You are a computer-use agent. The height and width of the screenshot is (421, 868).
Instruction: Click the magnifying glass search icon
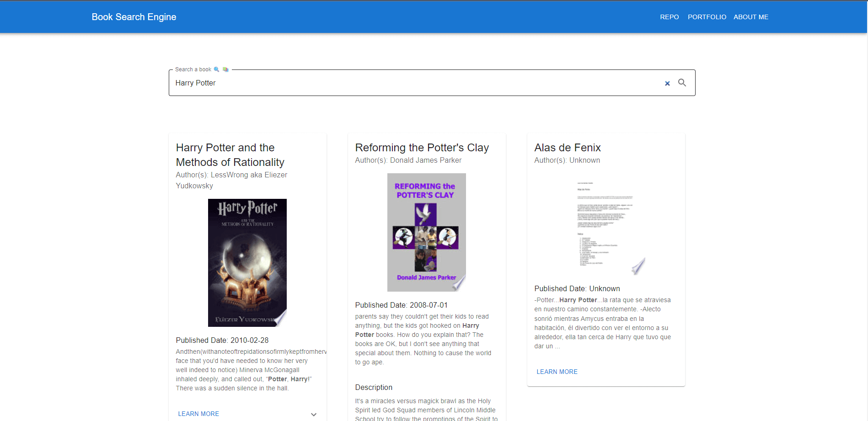coord(682,83)
